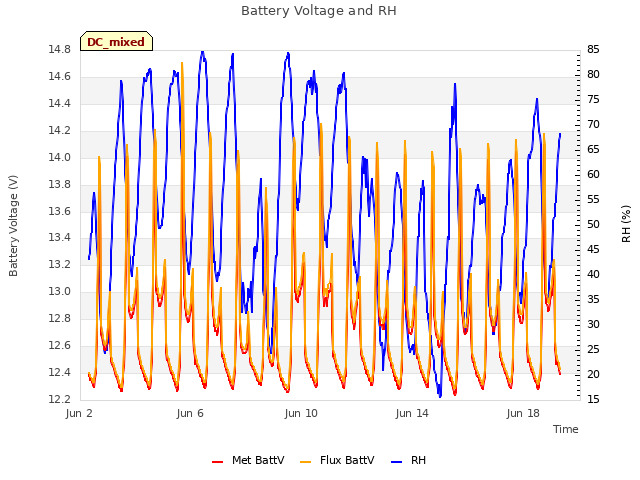Click the 14.2 voltage tick label
This screenshot has width=640, height=480.
coord(59,131)
